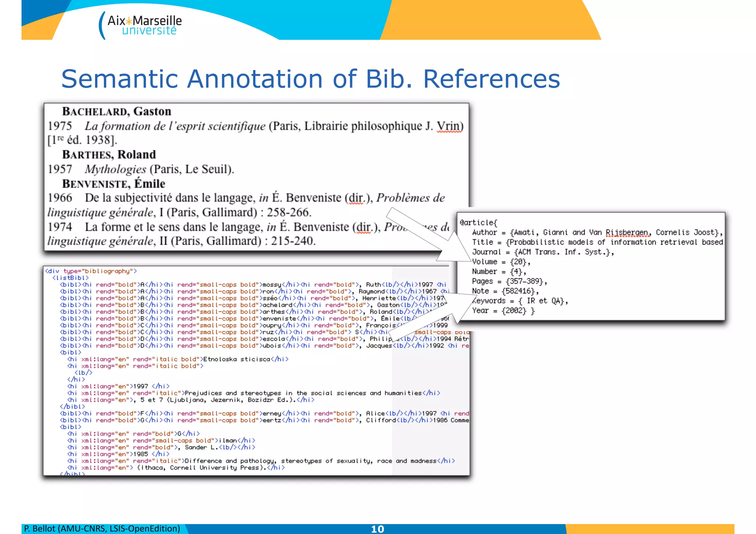Screen dimensions: 756x534
Task: Click the '(Ithaca, Cornell University Press)' line
Action: click(x=176, y=468)
